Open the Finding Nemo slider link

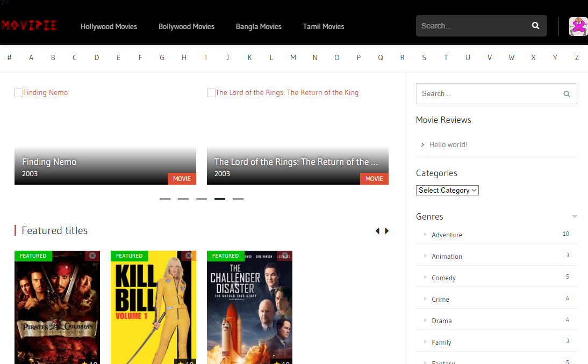(x=45, y=92)
